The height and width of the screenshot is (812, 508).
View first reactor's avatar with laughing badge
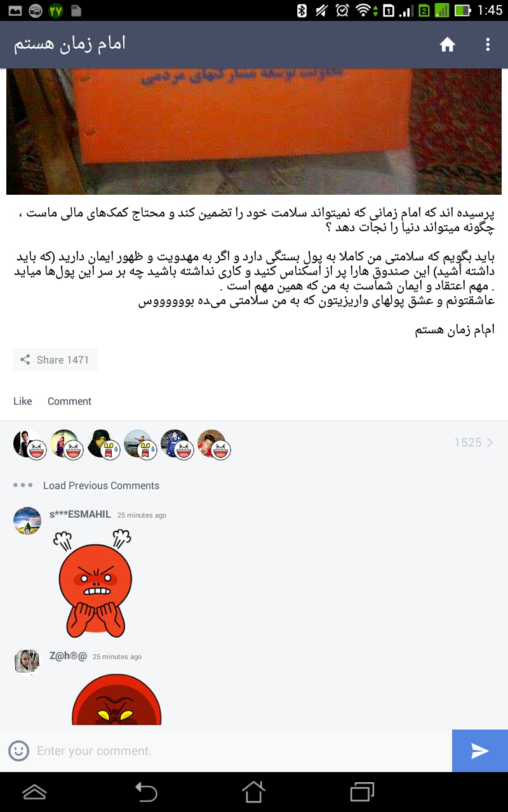[29, 444]
